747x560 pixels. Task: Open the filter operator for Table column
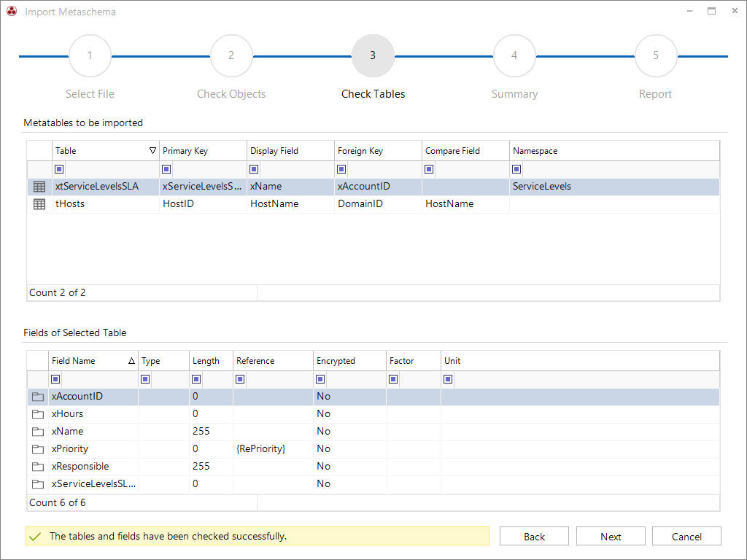click(59, 169)
